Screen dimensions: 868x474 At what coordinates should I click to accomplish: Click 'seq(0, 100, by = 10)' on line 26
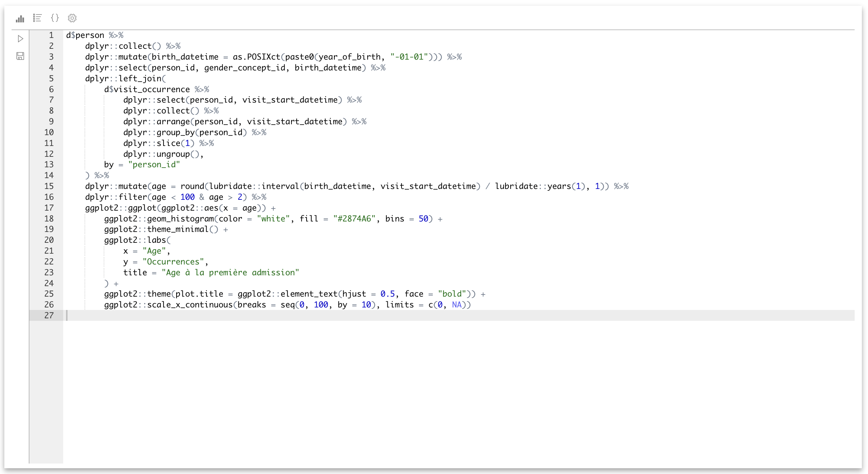coord(328,305)
